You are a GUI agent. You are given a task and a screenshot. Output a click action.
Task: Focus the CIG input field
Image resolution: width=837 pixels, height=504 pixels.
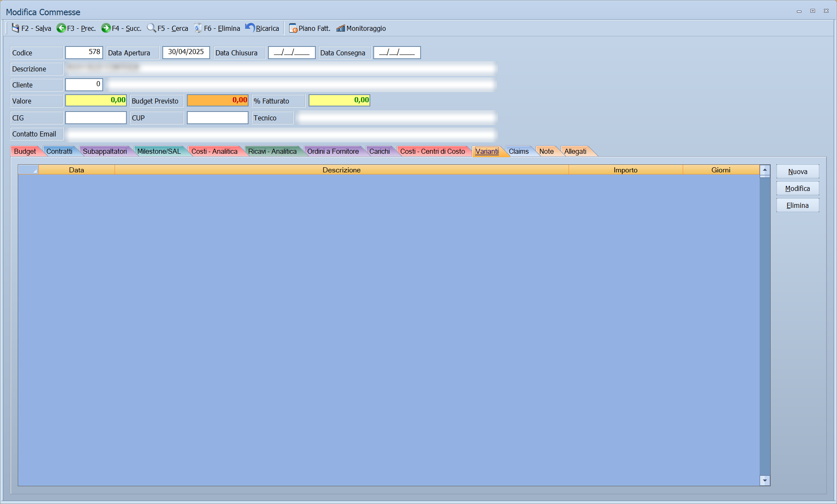point(96,117)
